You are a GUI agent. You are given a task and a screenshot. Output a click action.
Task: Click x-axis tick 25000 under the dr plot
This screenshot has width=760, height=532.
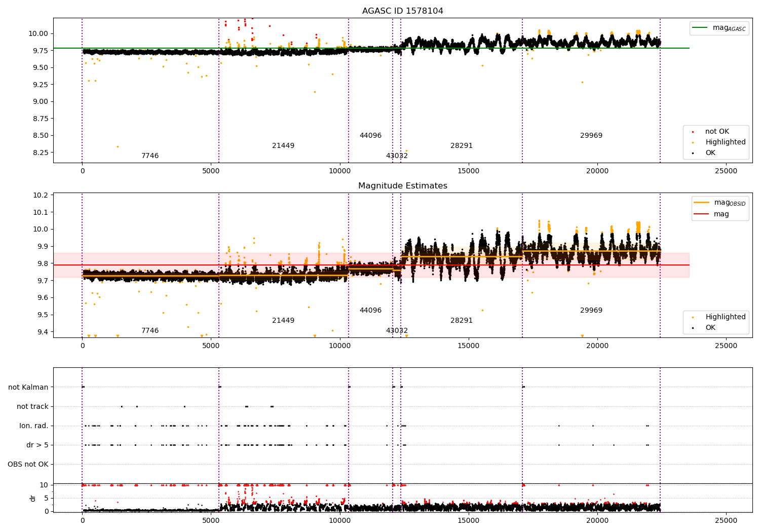pos(726,520)
